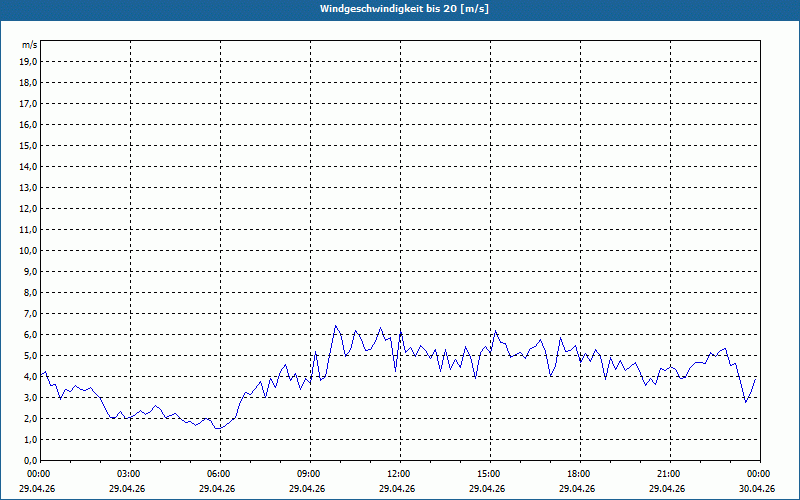The image size is (800, 500).
Task: Pick the "0,0" y-axis origin label
Action: pos(30,460)
